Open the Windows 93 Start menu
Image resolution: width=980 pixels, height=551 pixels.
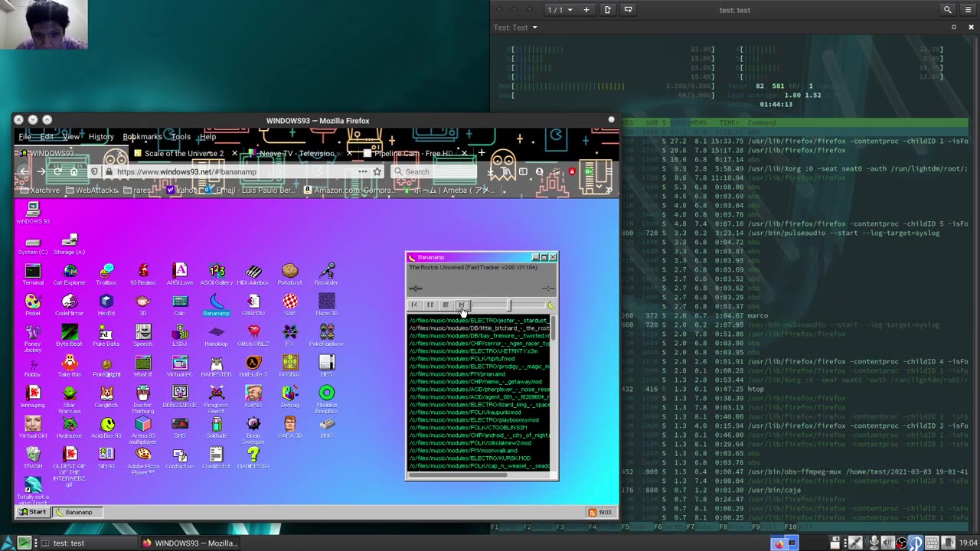click(33, 512)
